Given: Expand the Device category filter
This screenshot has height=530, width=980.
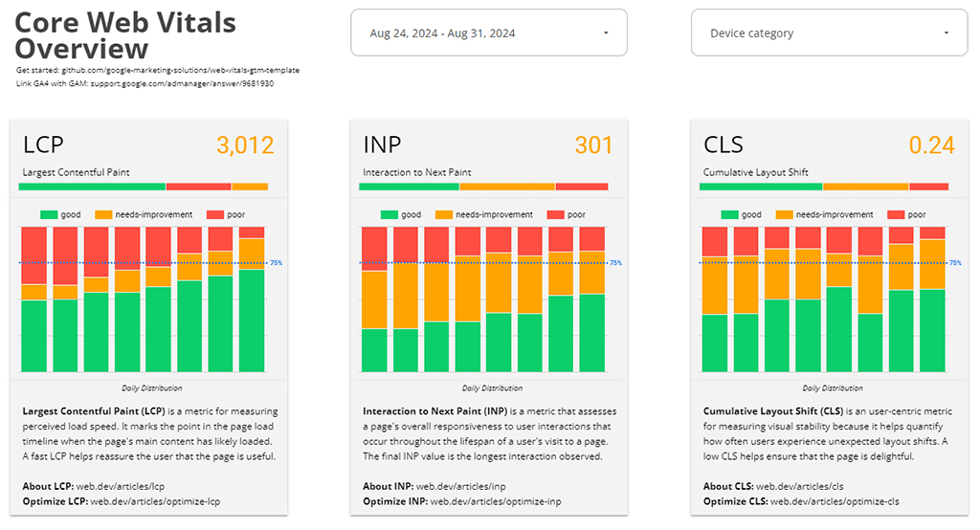Looking at the screenshot, I should tap(829, 33).
